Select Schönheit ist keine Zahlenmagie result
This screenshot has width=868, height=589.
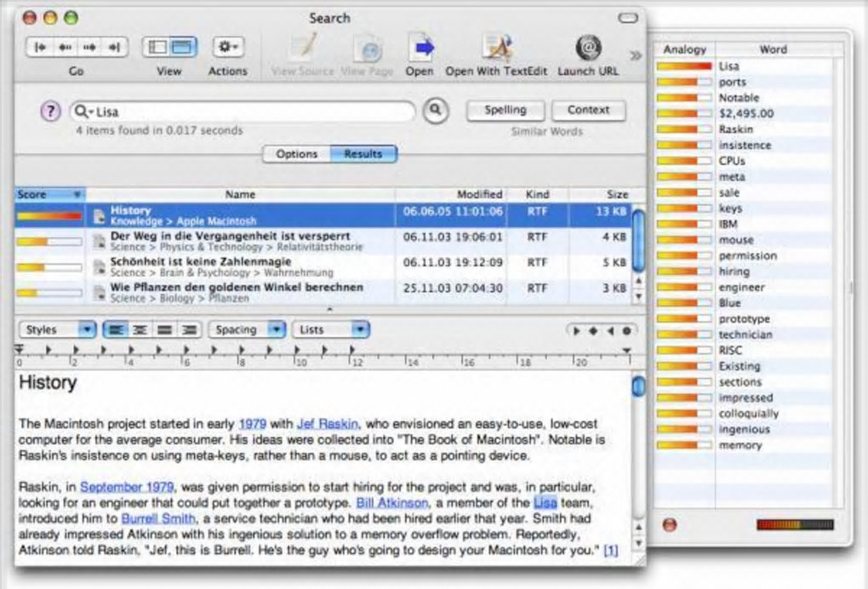point(323,266)
